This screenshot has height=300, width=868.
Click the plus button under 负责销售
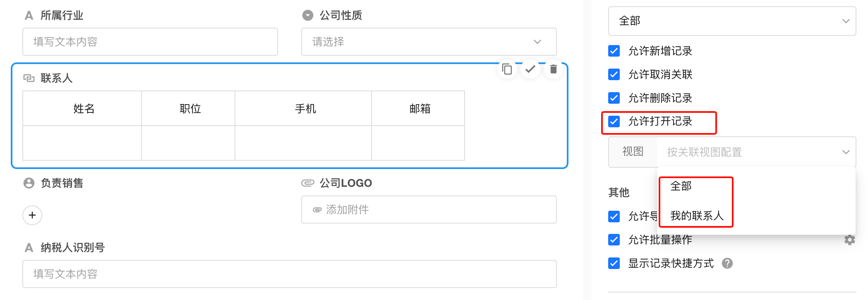[x=32, y=215]
